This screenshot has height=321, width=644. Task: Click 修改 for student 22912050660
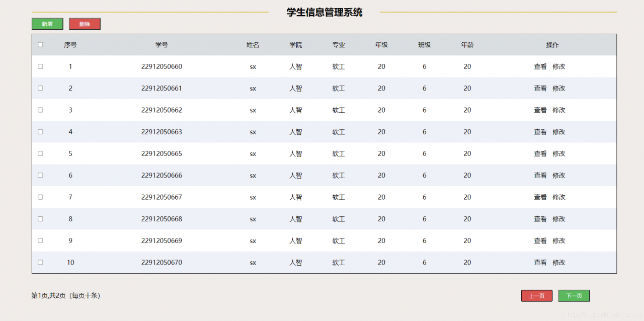click(559, 66)
